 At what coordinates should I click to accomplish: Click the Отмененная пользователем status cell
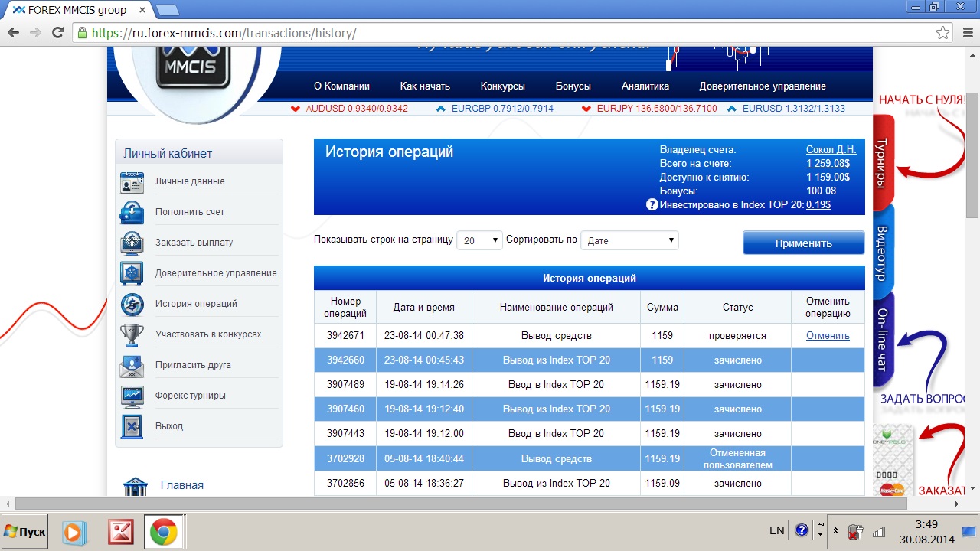coord(737,458)
